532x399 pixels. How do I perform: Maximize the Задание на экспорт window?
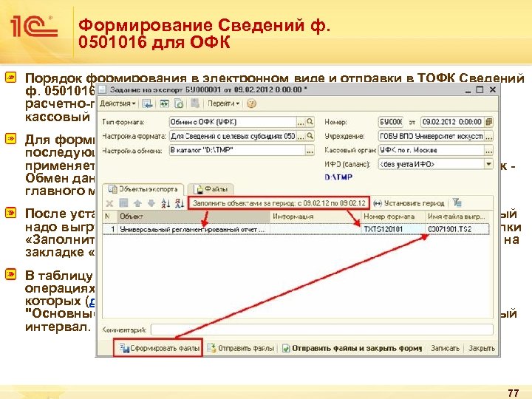(480, 90)
